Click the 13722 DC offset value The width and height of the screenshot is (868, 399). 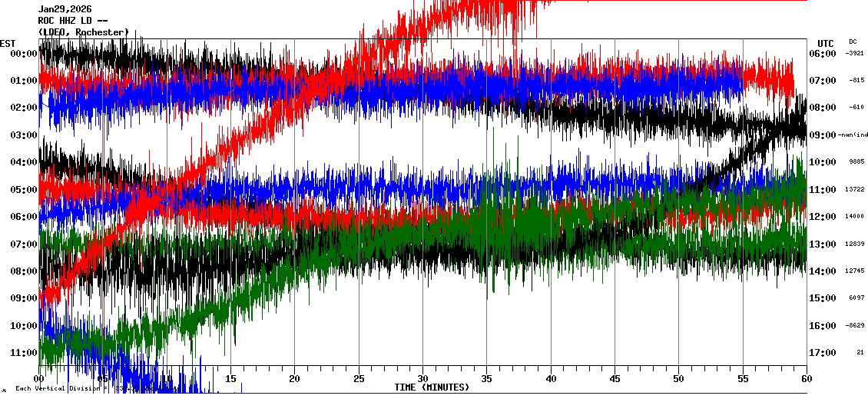coord(855,189)
